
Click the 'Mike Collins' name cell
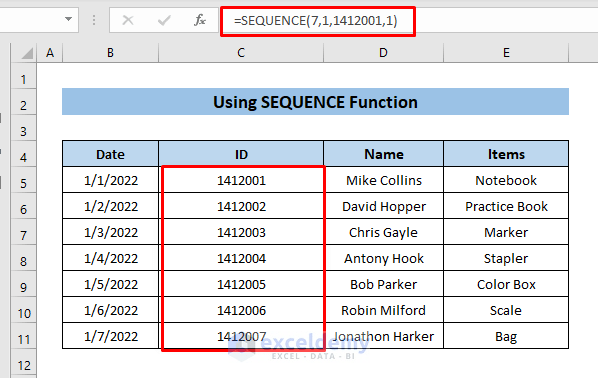coord(383,180)
